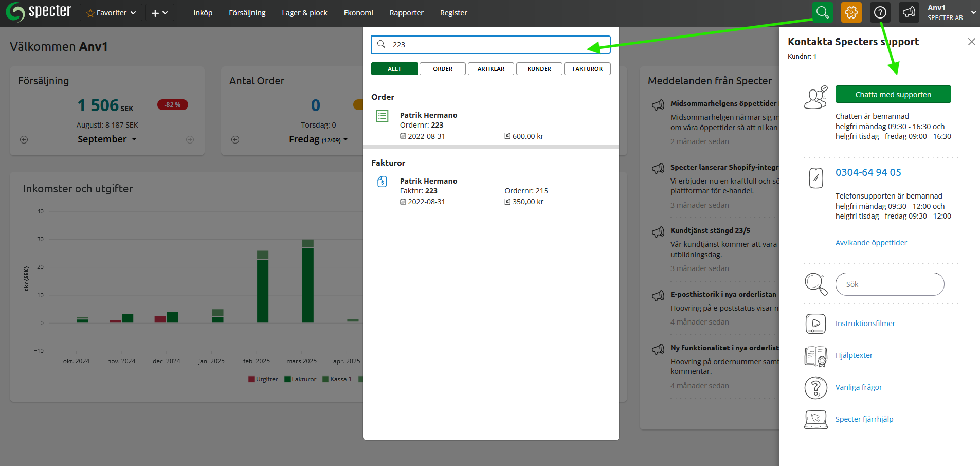Filter search results by ORDER

click(x=442, y=69)
